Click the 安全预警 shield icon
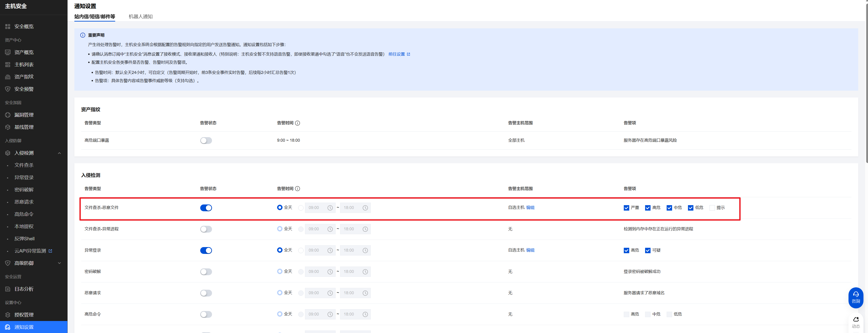The image size is (868, 333). (8, 89)
